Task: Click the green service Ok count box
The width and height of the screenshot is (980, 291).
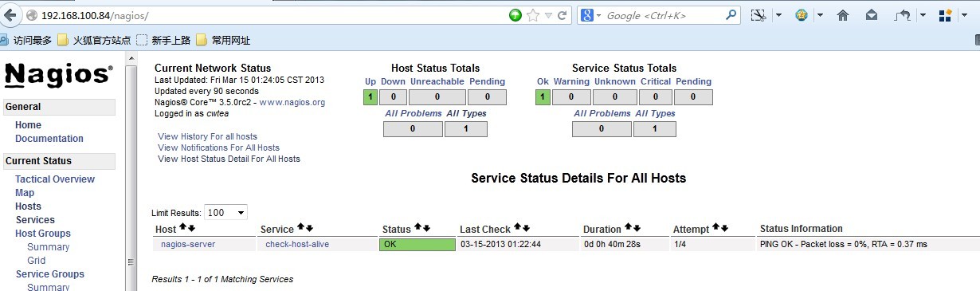Action: 543,97
